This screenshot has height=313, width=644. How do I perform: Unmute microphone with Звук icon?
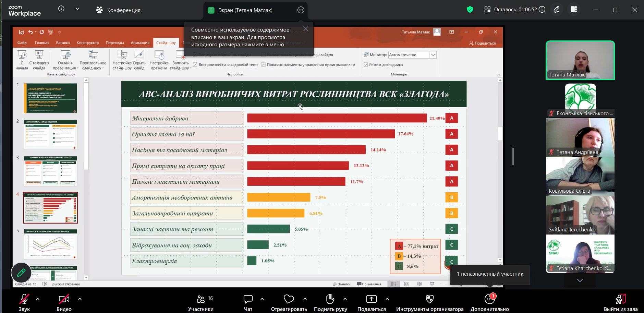pyautogui.click(x=24, y=299)
